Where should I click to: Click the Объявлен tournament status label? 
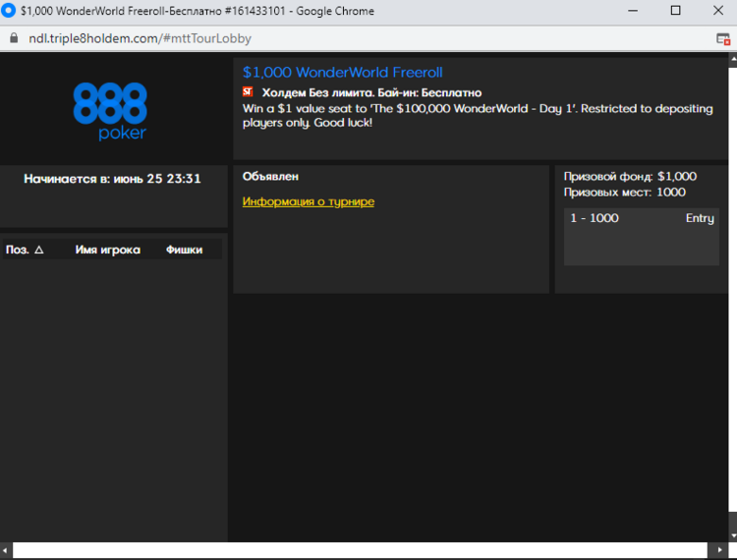270,177
